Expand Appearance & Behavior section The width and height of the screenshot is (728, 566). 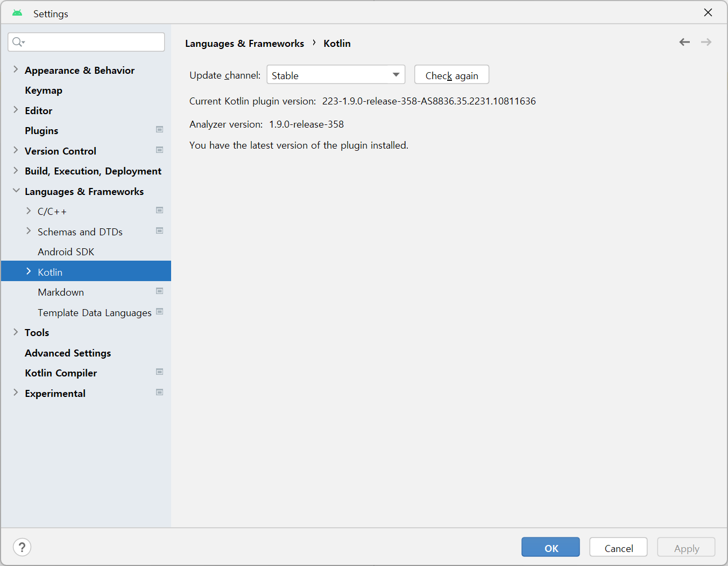tap(16, 69)
